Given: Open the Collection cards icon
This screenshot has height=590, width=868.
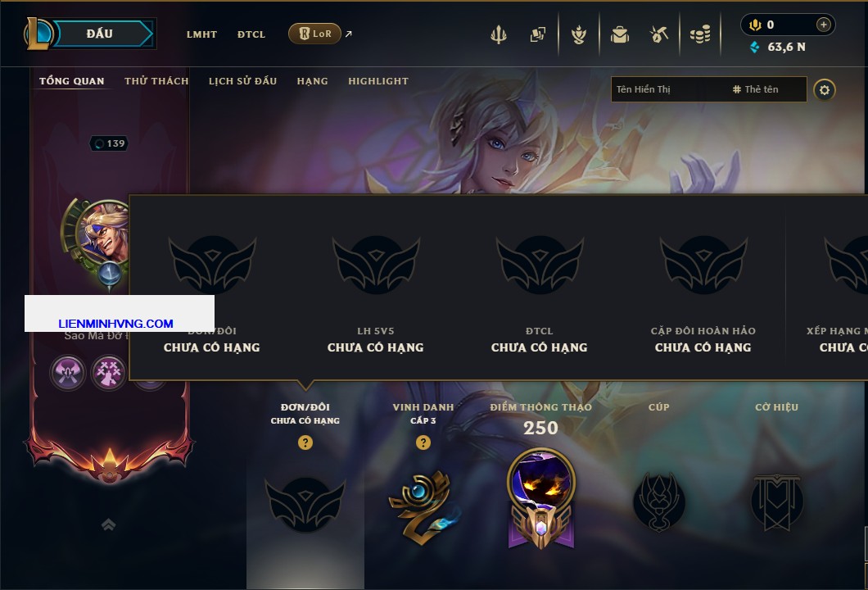Looking at the screenshot, I should (x=537, y=34).
